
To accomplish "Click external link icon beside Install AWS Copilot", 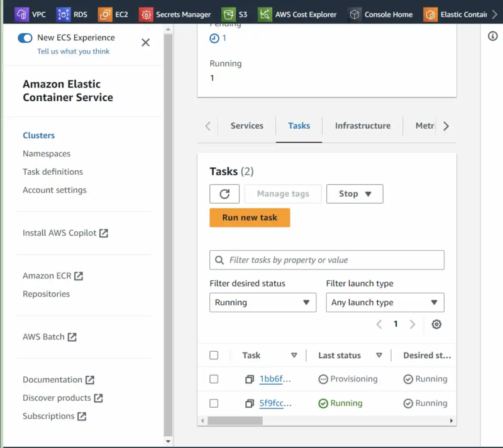I will 104,233.
